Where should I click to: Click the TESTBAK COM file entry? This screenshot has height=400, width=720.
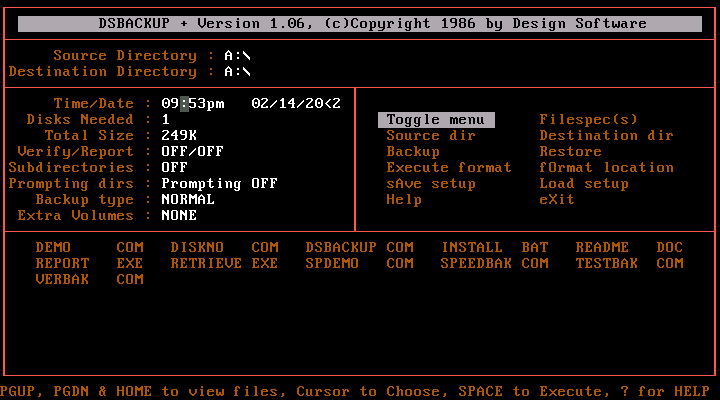(x=630, y=264)
